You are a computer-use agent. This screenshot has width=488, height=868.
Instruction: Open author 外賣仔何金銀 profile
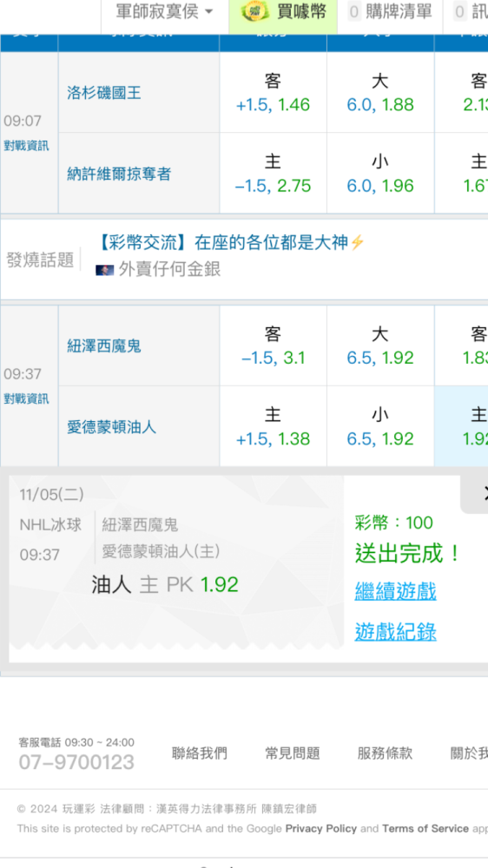(x=169, y=270)
